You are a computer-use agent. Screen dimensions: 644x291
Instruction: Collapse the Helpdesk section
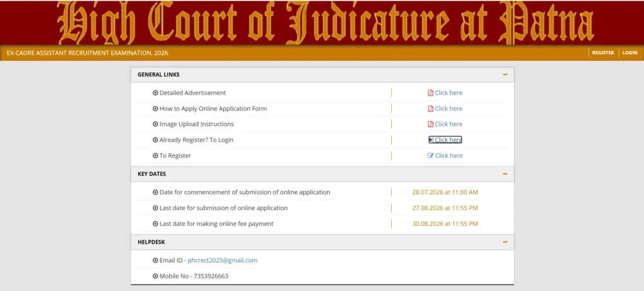coord(505,242)
